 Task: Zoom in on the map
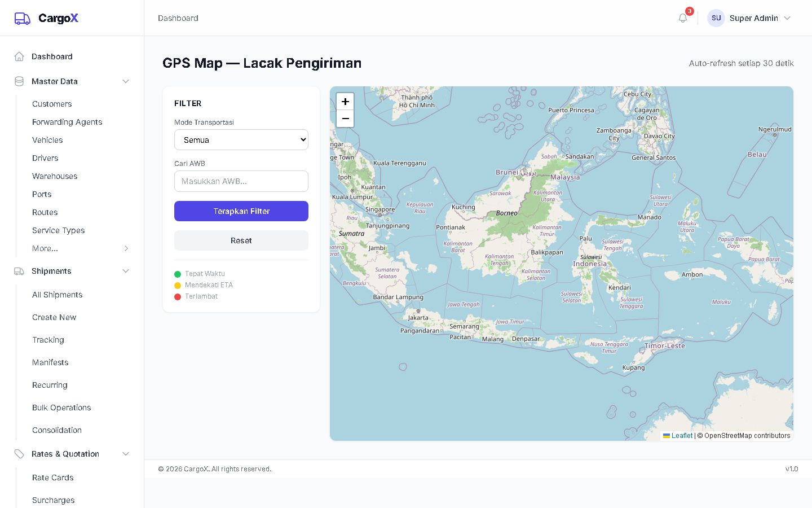point(345,102)
